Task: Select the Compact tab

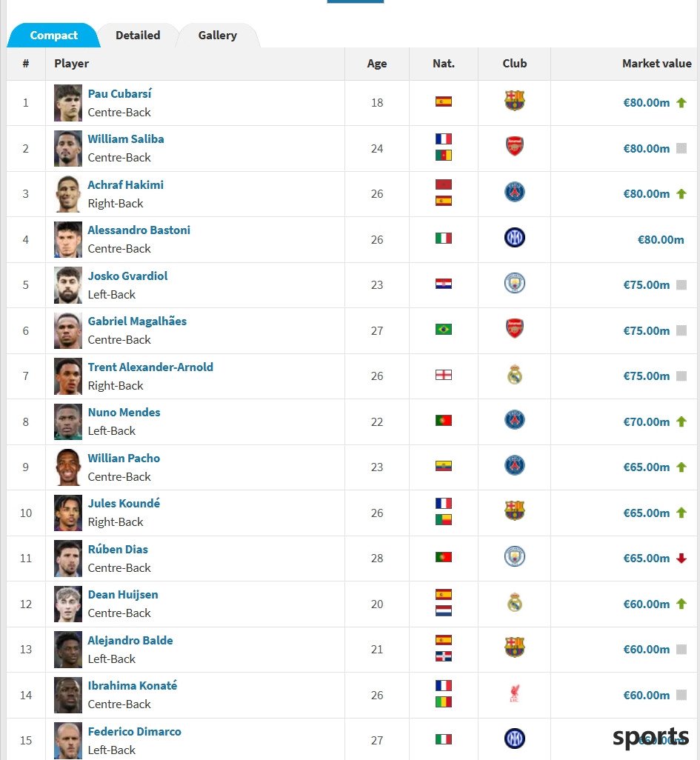Action: click(x=53, y=36)
